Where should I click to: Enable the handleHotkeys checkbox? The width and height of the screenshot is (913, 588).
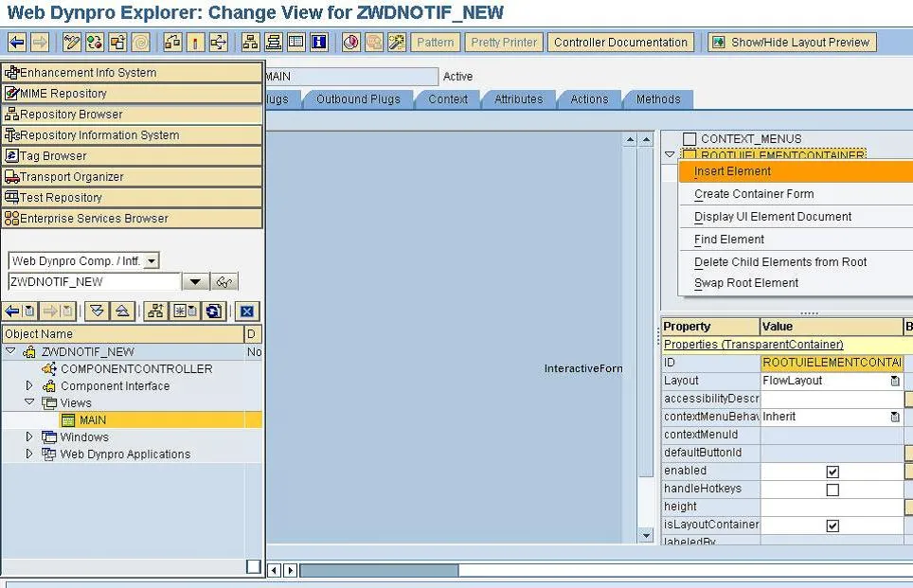click(832, 489)
